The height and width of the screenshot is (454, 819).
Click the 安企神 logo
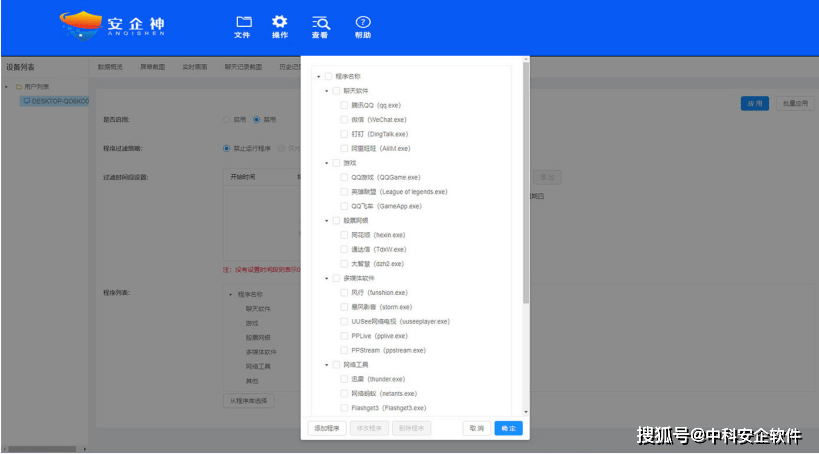(x=112, y=25)
